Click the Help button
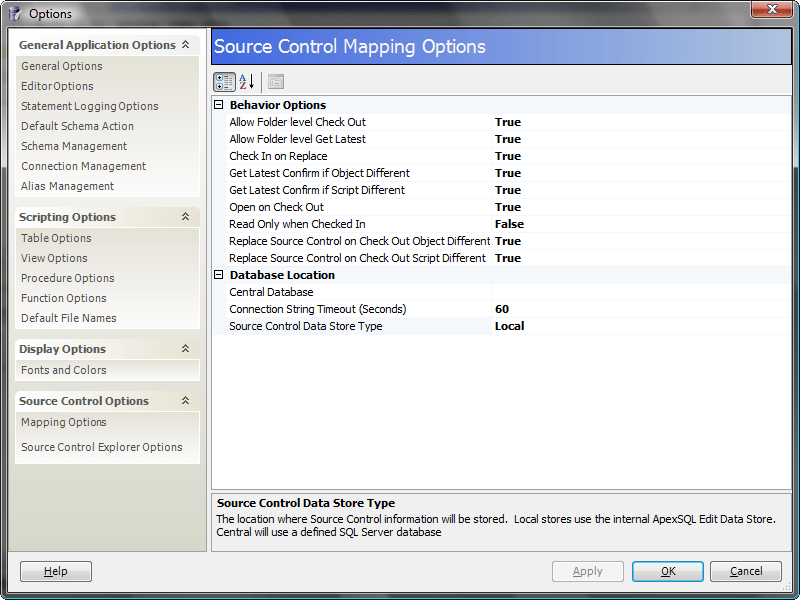This screenshot has height=600, width=800. 55,571
